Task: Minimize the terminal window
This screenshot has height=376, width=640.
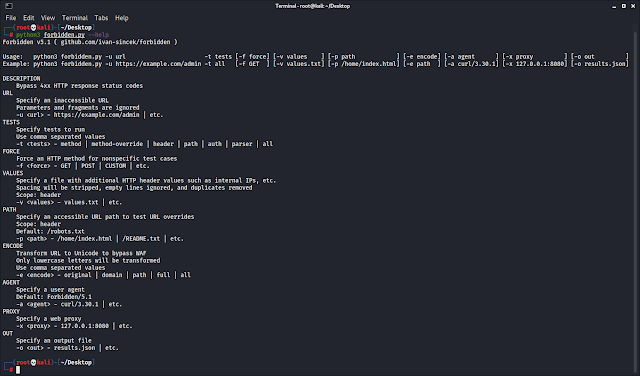Action: point(614,6)
